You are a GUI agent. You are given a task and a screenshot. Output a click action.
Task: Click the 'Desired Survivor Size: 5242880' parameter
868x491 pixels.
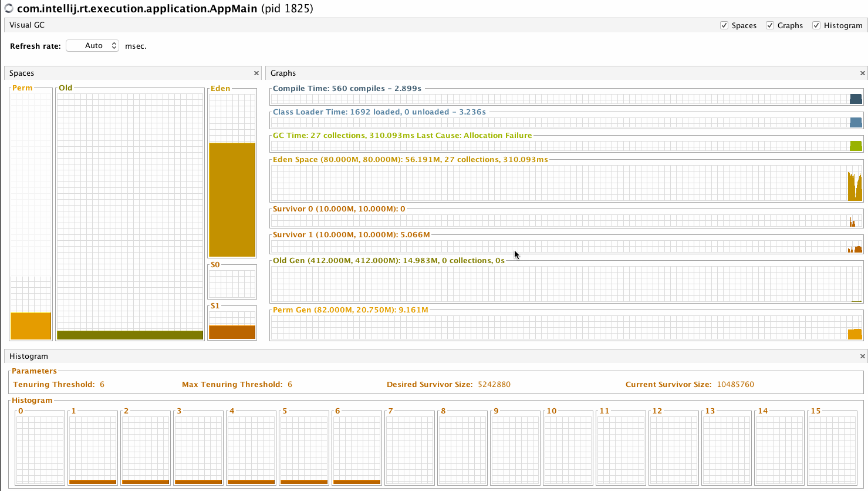coord(448,385)
